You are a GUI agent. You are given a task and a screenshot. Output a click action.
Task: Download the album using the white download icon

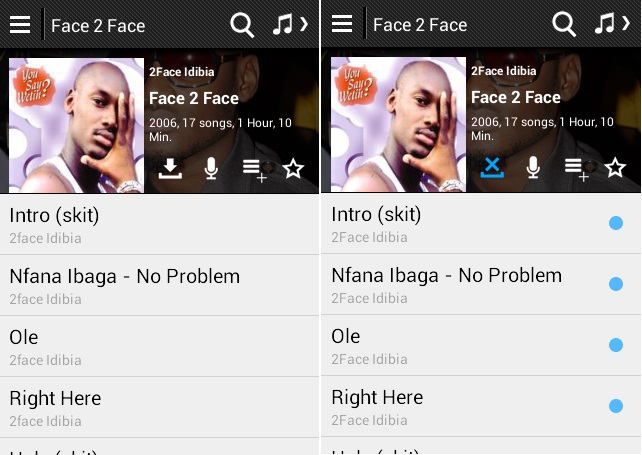point(171,168)
